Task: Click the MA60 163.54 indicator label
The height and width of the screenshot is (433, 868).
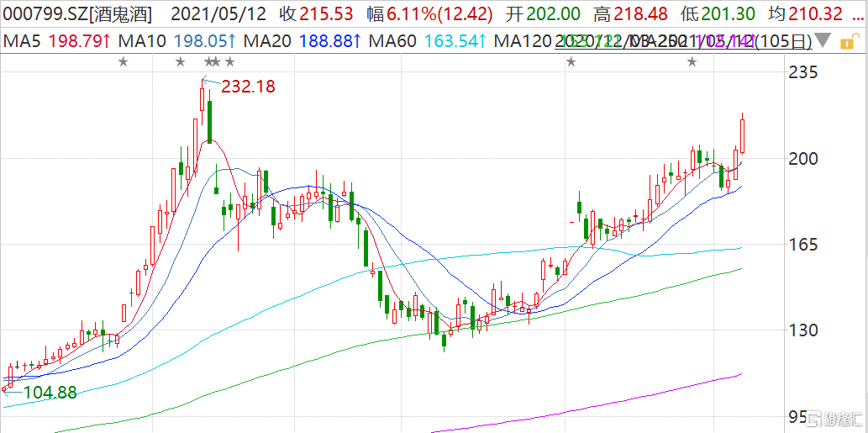Action: [x=429, y=40]
